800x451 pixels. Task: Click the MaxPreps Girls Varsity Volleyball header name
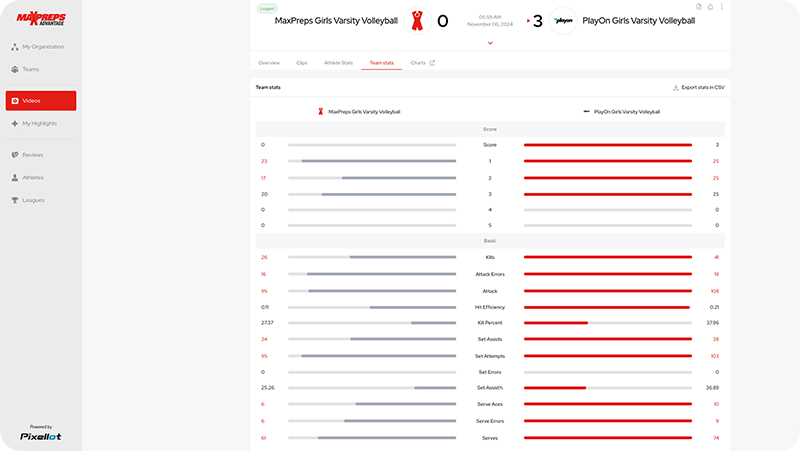pos(336,21)
